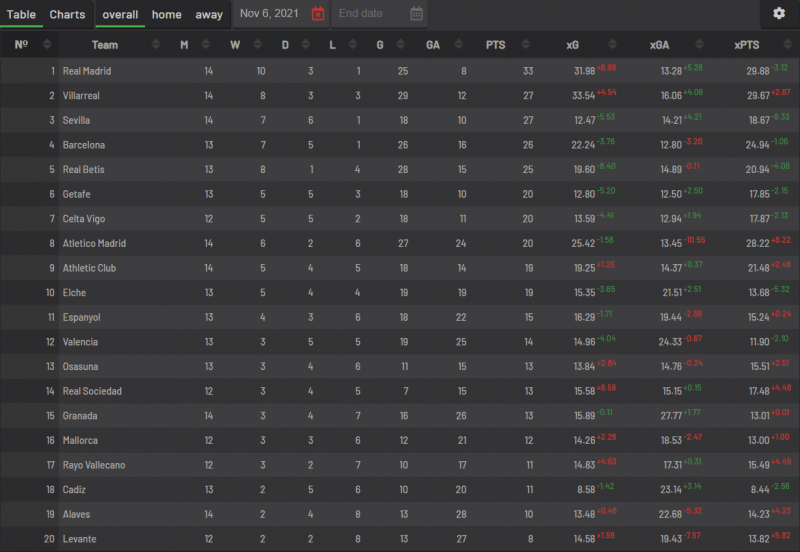Screen dimensions: 800x552
Task: Select the overall filter option
Action: coord(120,14)
